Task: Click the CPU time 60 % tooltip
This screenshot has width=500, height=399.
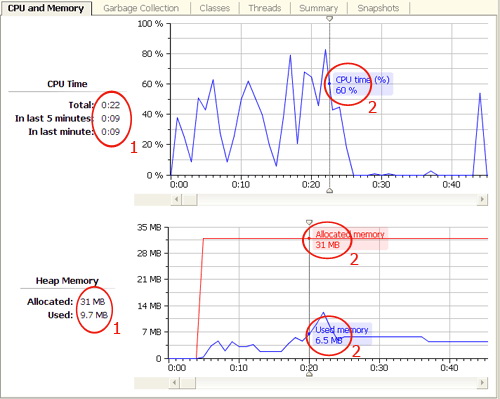Action: pos(363,85)
